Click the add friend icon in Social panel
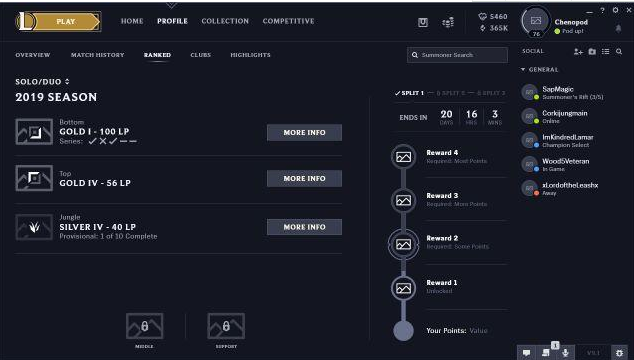 click(578, 51)
